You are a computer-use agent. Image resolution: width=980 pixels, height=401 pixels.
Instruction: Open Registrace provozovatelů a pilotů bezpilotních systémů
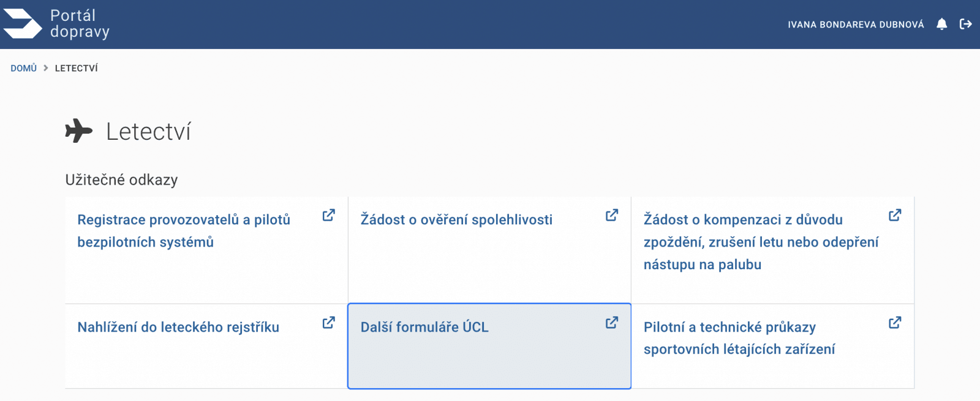184,231
